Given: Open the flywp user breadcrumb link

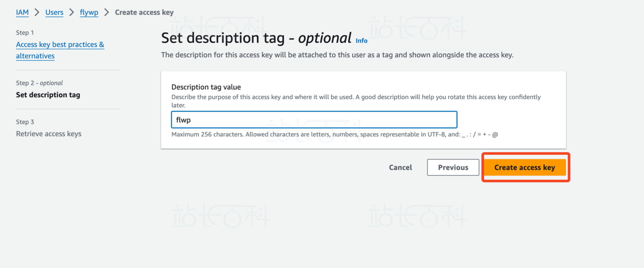Looking at the screenshot, I should pyautogui.click(x=89, y=12).
